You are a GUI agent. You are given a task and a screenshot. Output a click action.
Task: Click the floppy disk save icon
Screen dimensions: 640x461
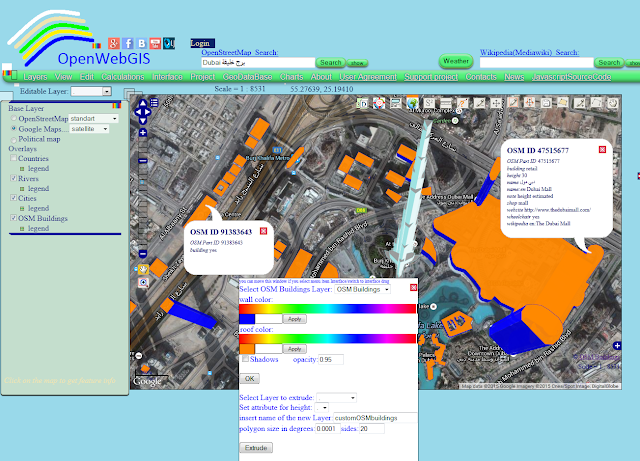click(x=546, y=103)
